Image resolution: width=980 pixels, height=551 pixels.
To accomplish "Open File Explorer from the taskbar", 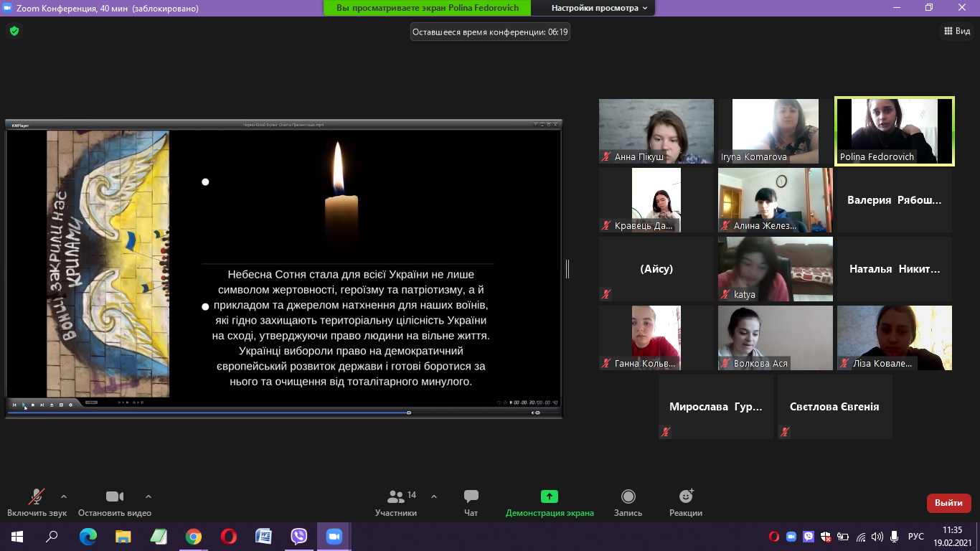I will [123, 537].
